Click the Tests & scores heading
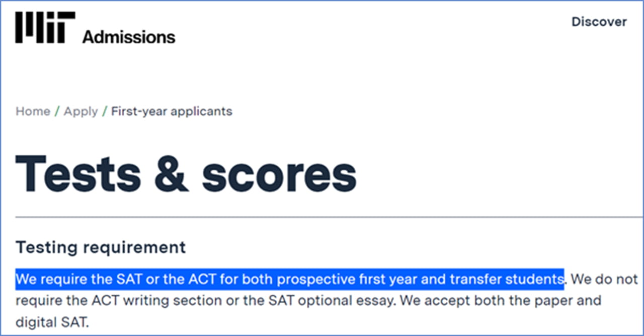 tap(186, 173)
